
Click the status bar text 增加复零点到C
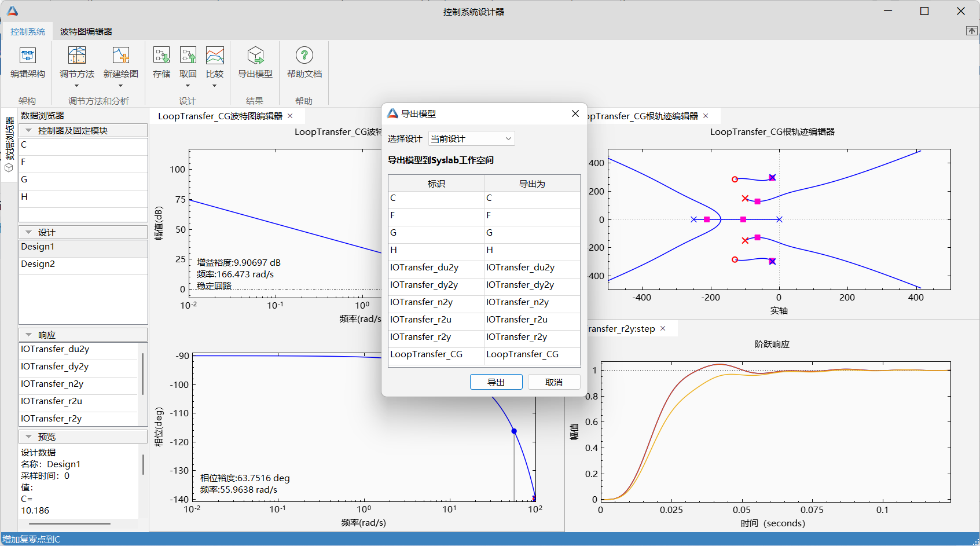[x=32, y=539]
